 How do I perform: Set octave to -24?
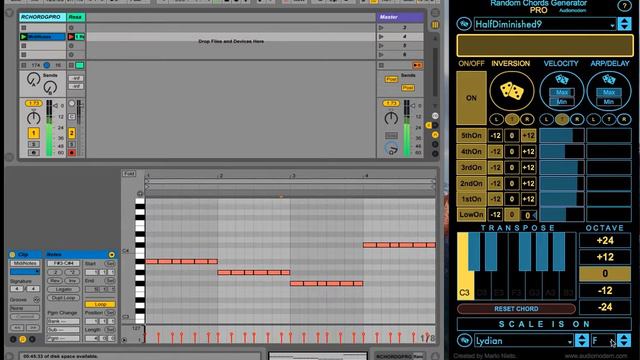pos(604,307)
